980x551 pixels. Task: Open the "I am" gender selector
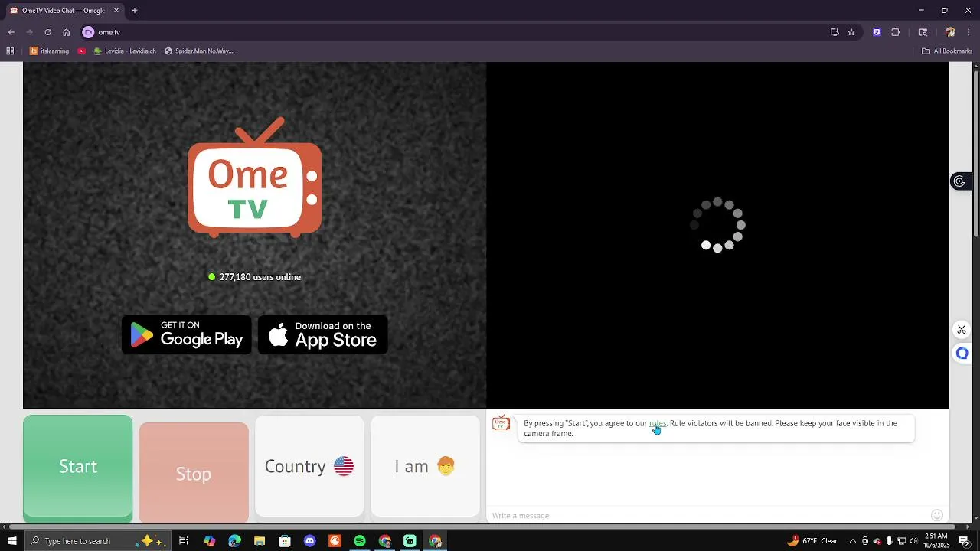425,466
